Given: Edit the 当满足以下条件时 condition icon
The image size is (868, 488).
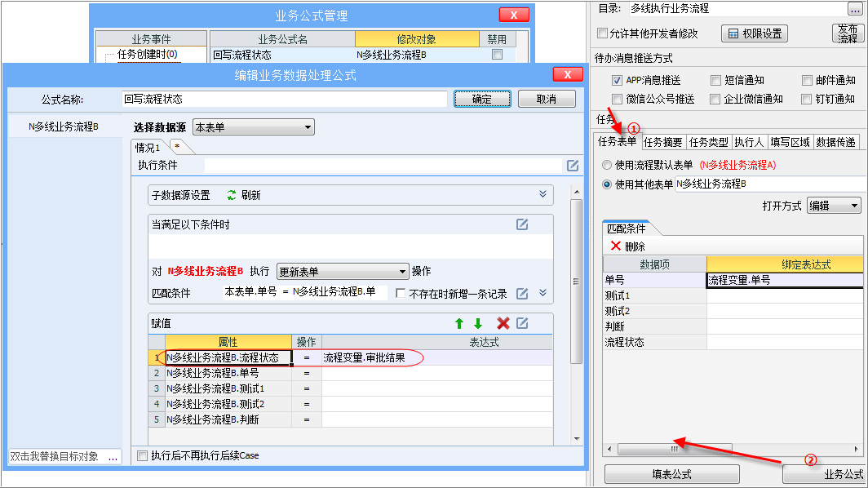Looking at the screenshot, I should point(522,224).
